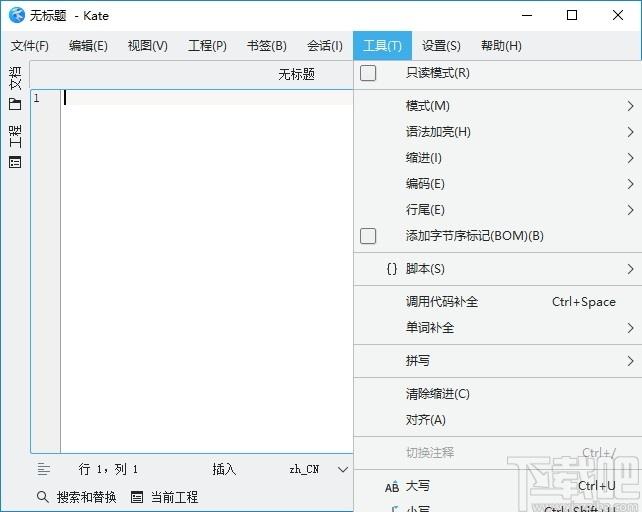This screenshot has height=512, width=642.
Task: Expand the 编码(E) submenu arrow
Action: [x=630, y=184]
